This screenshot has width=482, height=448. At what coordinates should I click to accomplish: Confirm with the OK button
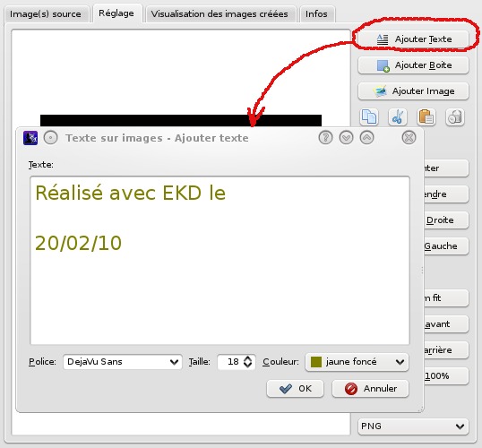295,389
